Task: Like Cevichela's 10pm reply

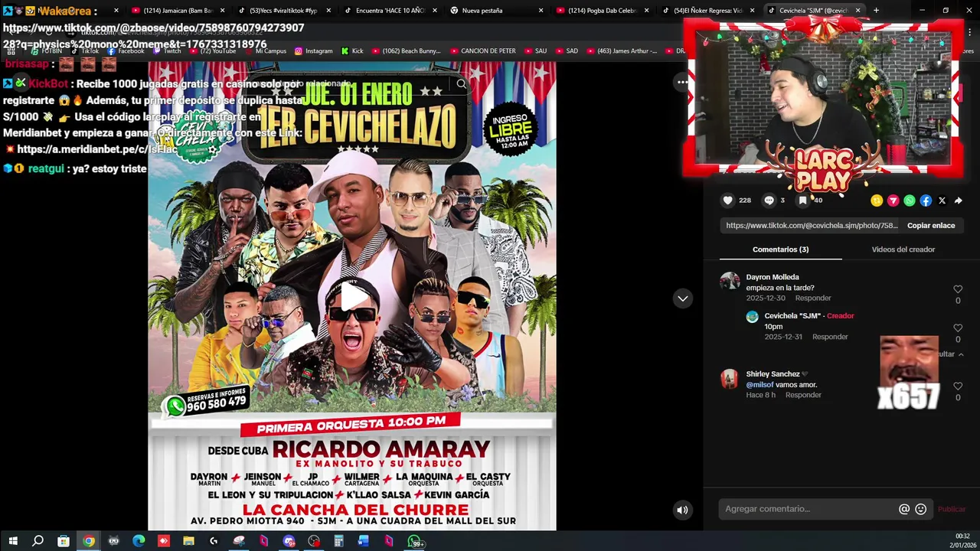Action: 958,328
